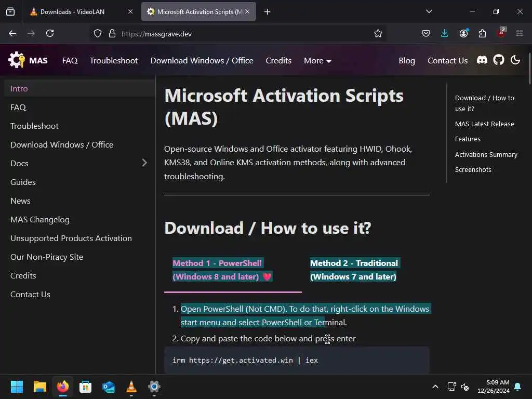Screen dimensions: 532x399
Task: Open the list all tabs dropdown
Action: pyautogui.click(x=429, y=12)
